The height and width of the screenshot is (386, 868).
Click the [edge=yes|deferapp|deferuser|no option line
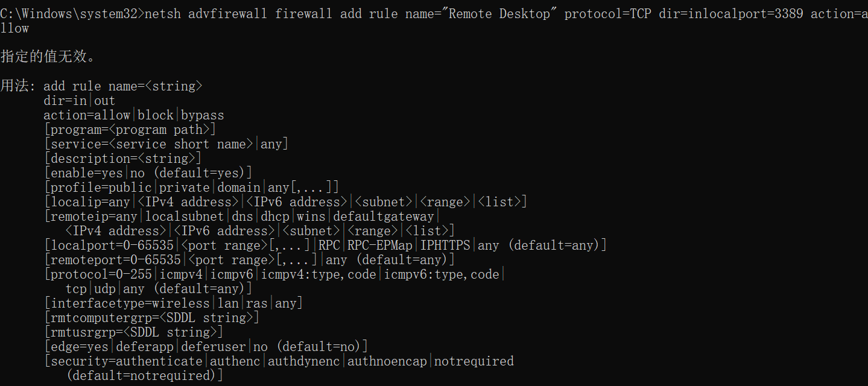click(x=206, y=347)
